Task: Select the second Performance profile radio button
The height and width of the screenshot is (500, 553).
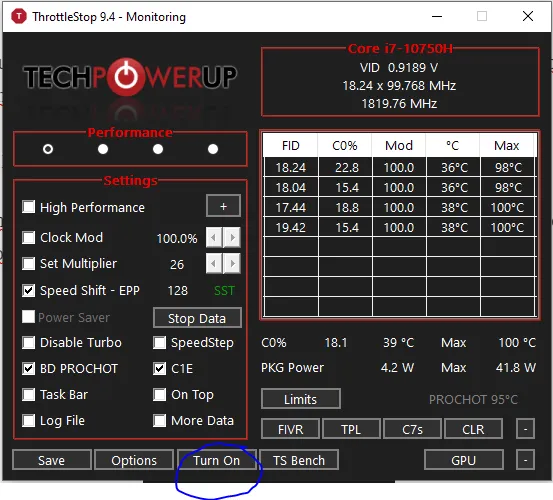Action: pos(103,149)
